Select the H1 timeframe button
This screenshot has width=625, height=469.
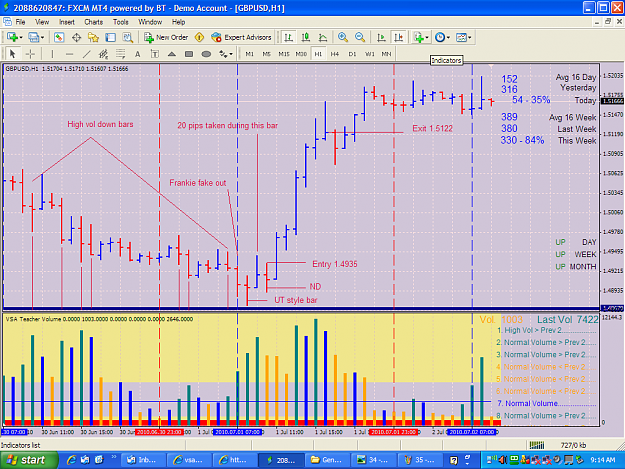318,54
